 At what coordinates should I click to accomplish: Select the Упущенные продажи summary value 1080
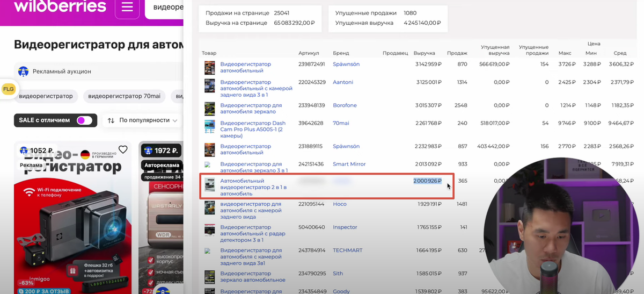click(410, 13)
